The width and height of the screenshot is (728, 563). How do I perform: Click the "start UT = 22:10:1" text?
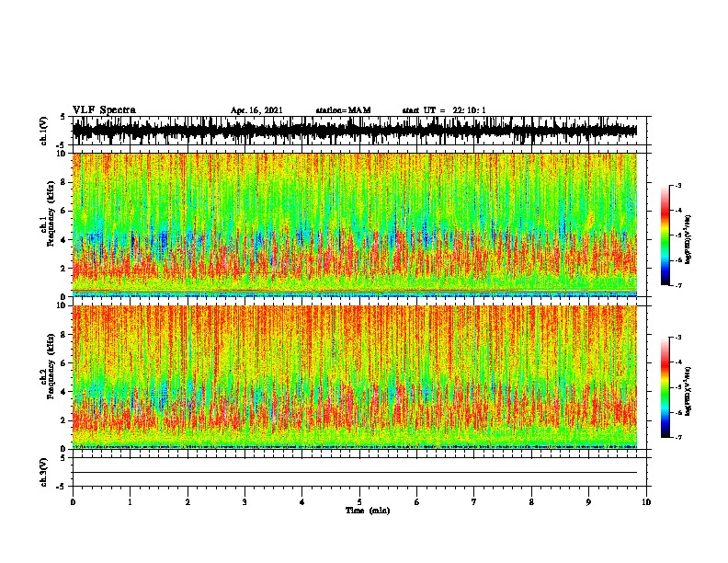pyautogui.click(x=444, y=110)
